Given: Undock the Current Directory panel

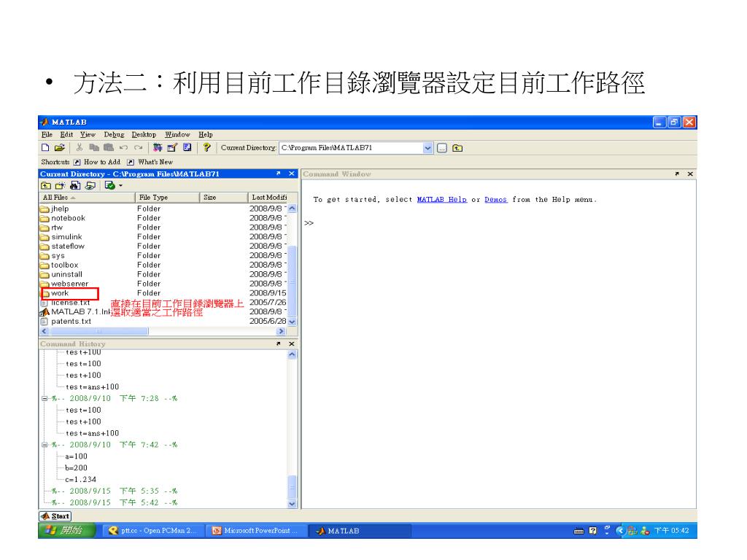Looking at the screenshot, I should pyautogui.click(x=278, y=174).
